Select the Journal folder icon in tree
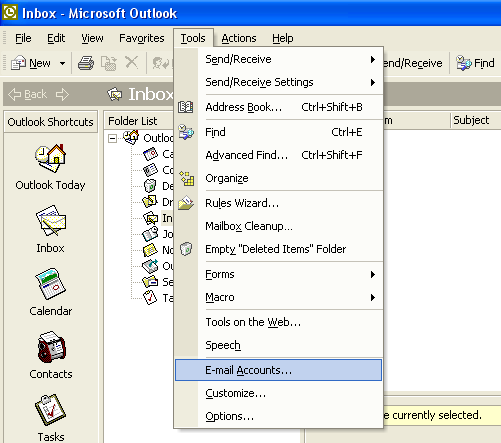501x443 pixels. (150, 234)
